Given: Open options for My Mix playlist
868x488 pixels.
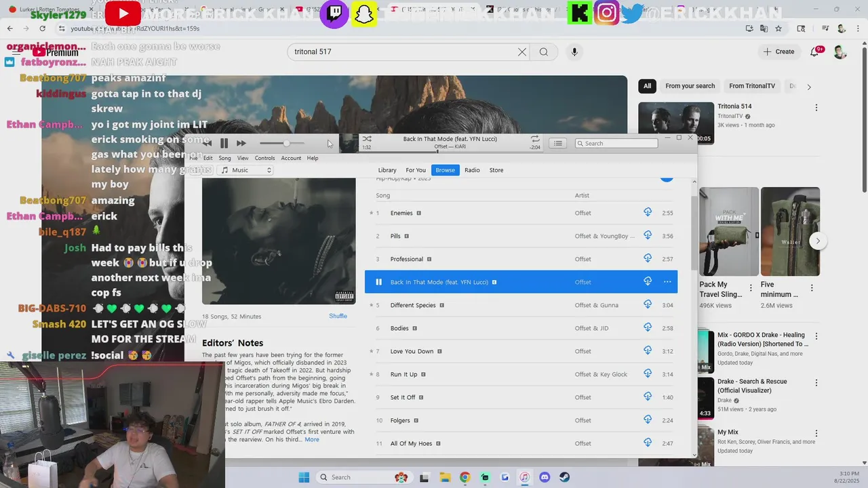Looking at the screenshot, I should 816,434.
